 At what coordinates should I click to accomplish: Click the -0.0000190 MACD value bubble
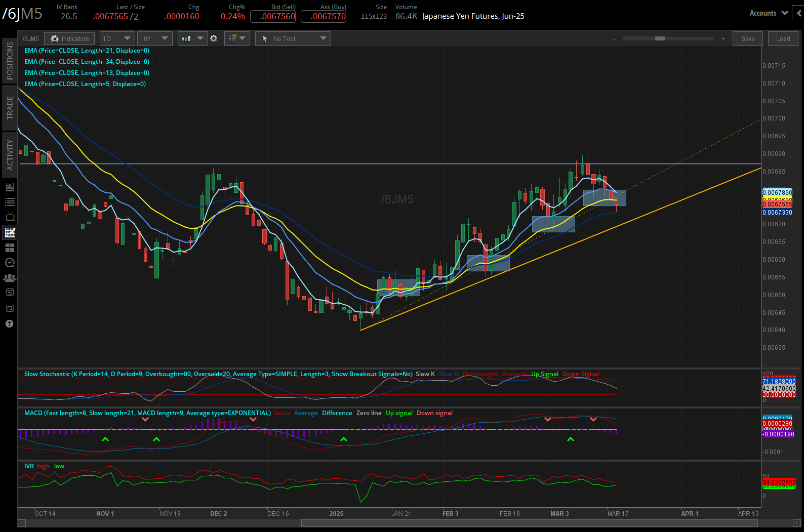778,434
